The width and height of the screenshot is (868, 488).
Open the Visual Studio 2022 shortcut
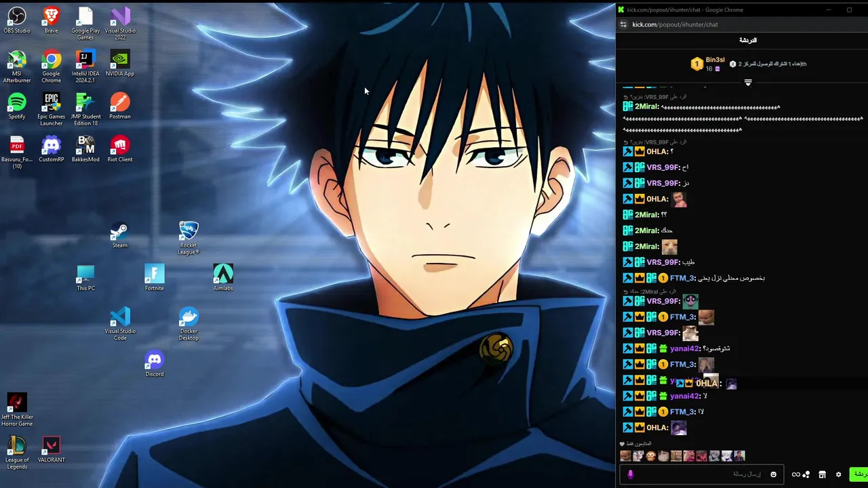pyautogui.click(x=120, y=23)
